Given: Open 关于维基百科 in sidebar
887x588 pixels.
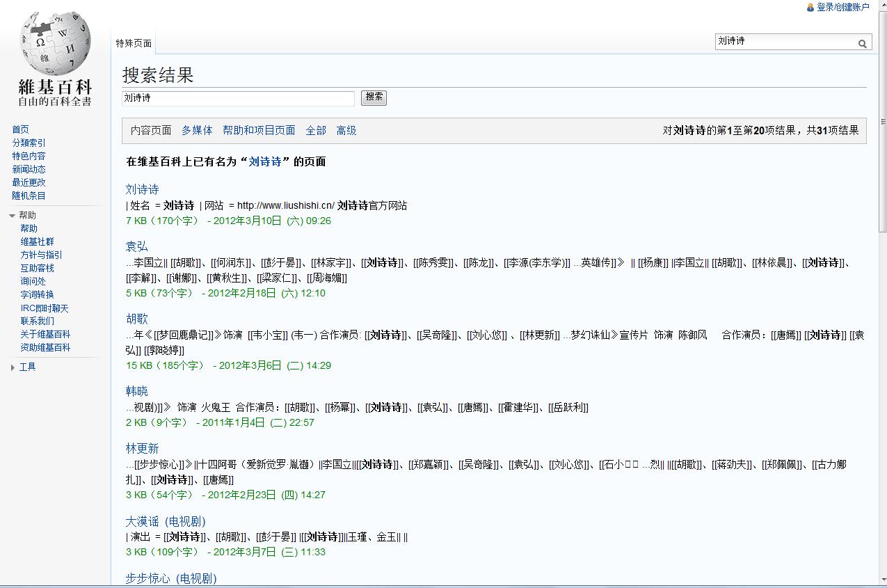Looking at the screenshot, I should [x=45, y=334].
